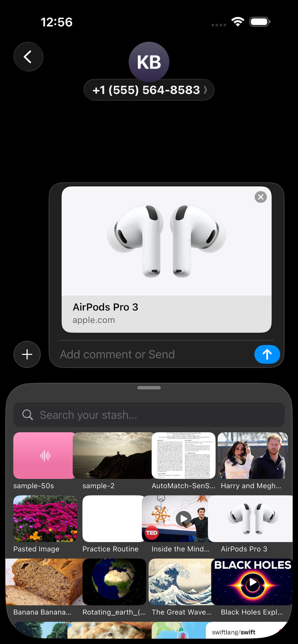Send the message with the blue arrow
Viewport: 298px width, 644px height.
coord(267,354)
